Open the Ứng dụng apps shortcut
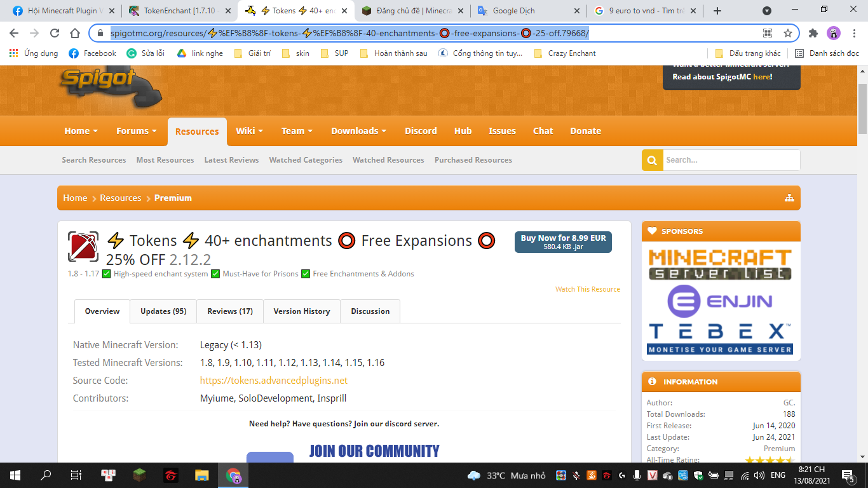Screen dimensions: 868x488 pos(34,53)
